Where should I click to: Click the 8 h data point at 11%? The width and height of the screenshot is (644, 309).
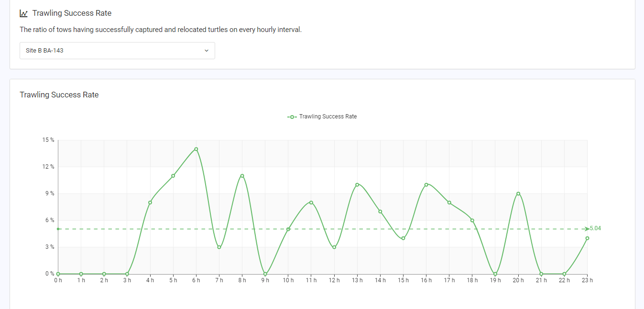[242, 176]
